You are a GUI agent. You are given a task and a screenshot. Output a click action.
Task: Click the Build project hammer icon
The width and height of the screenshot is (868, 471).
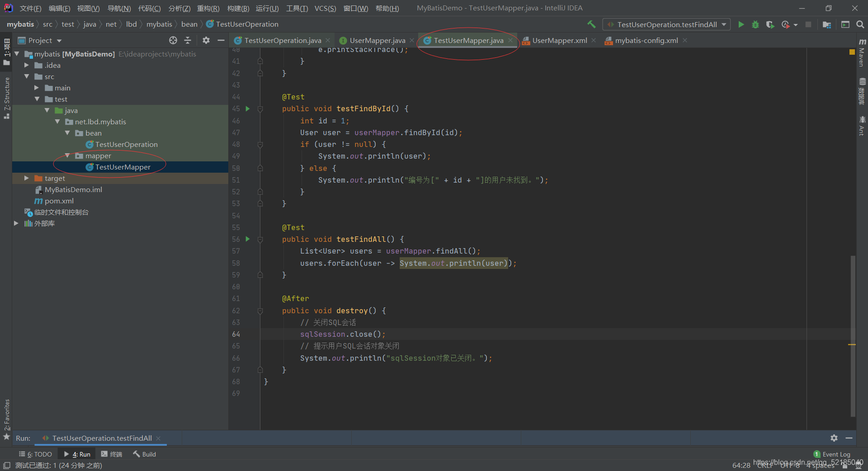[x=591, y=24]
